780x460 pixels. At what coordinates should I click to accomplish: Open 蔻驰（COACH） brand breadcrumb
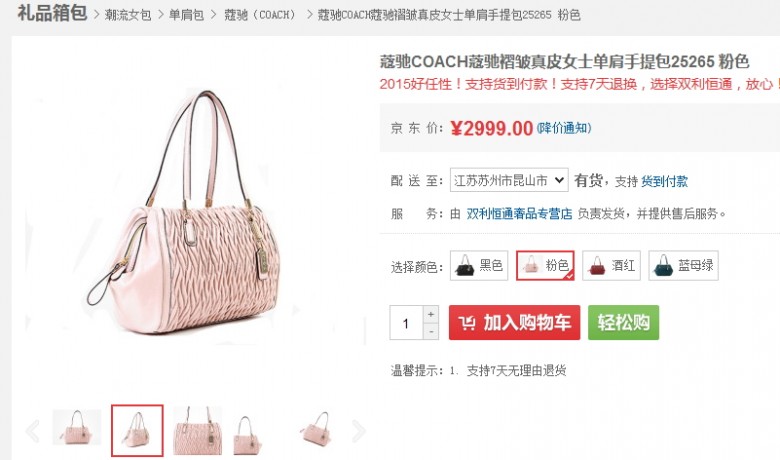[x=260, y=15]
